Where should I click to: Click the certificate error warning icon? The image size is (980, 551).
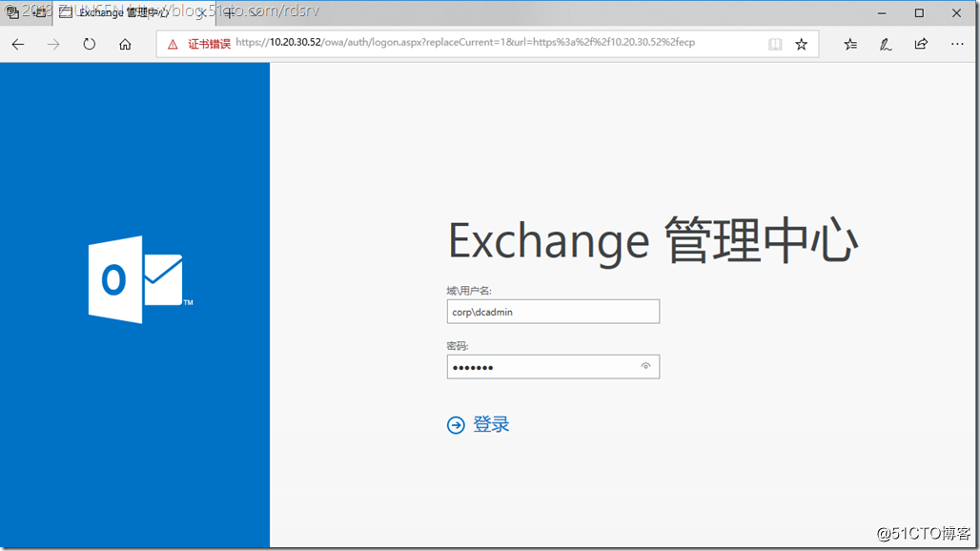(173, 44)
